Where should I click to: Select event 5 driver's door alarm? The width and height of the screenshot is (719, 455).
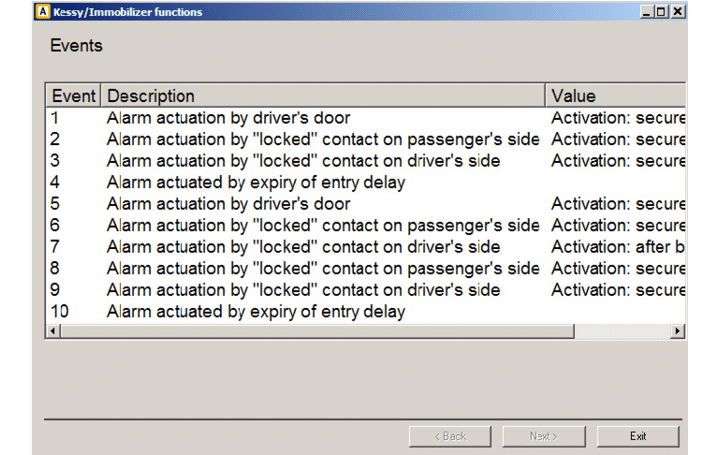(x=228, y=204)
